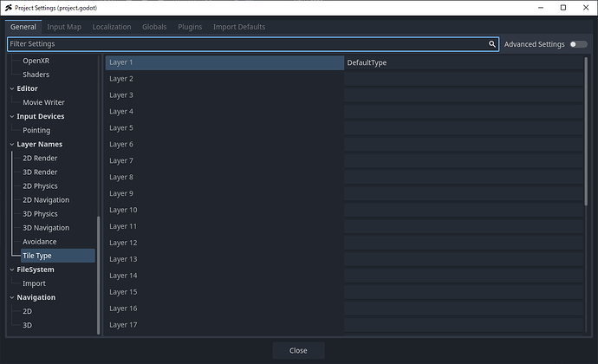Click the search magnifier icon in filter
The height and width of the screenshot is (364, 598).
click(x=492, y=44)
